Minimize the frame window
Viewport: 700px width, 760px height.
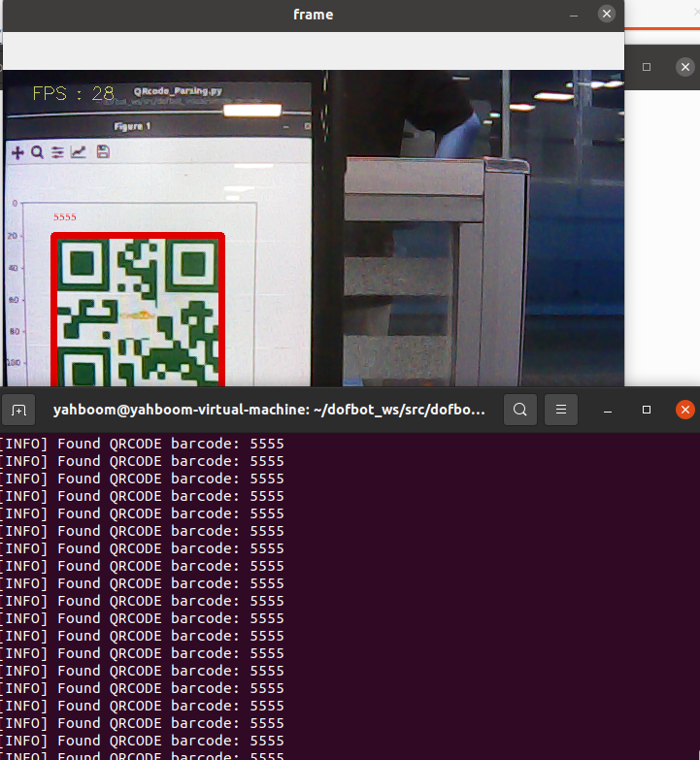point(574,15)
